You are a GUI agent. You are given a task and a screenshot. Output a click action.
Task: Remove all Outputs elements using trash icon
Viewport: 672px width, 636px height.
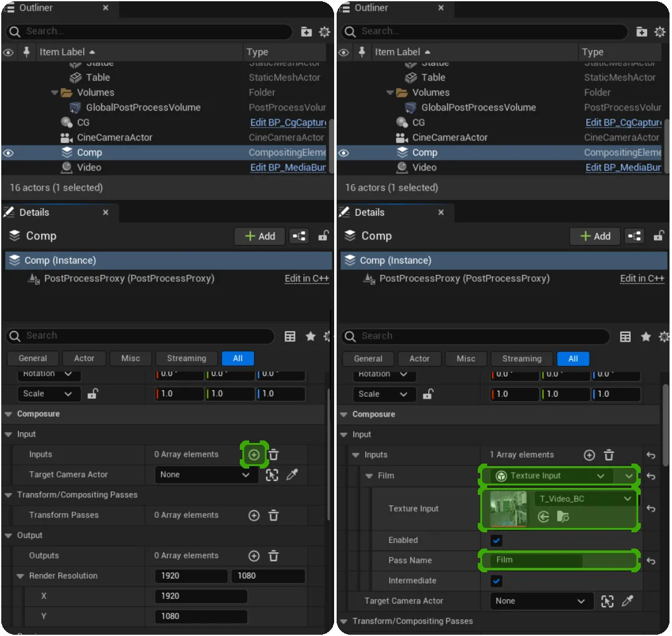pyautogui.click(x=274, y=556)
